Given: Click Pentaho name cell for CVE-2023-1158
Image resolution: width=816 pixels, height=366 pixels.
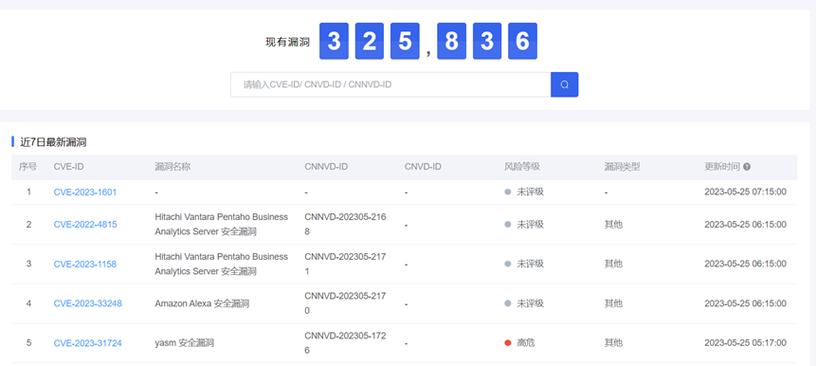Looking at the screenshot, I should 221,263.
